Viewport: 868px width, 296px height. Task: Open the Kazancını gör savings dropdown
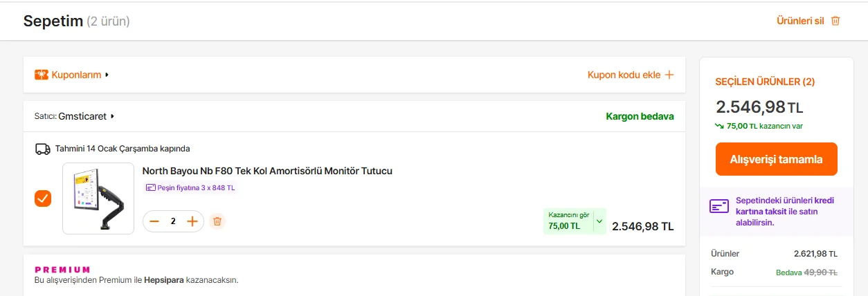point(599,221)
